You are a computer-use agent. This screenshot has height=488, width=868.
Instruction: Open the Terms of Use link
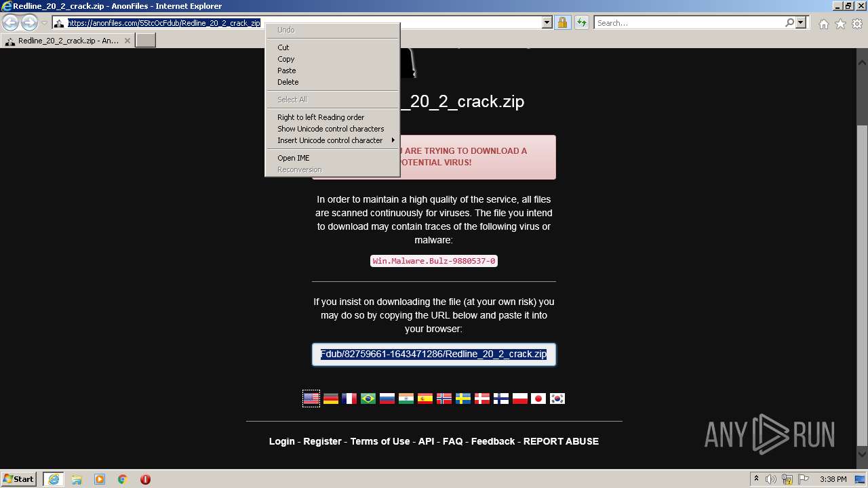pyautogui.click(x=380, y=441)
